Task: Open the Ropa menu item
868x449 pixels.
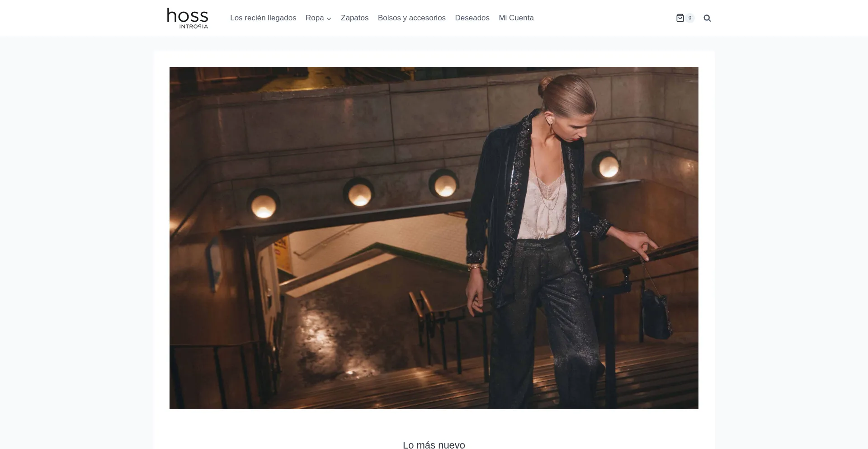Action: [315, 18]
